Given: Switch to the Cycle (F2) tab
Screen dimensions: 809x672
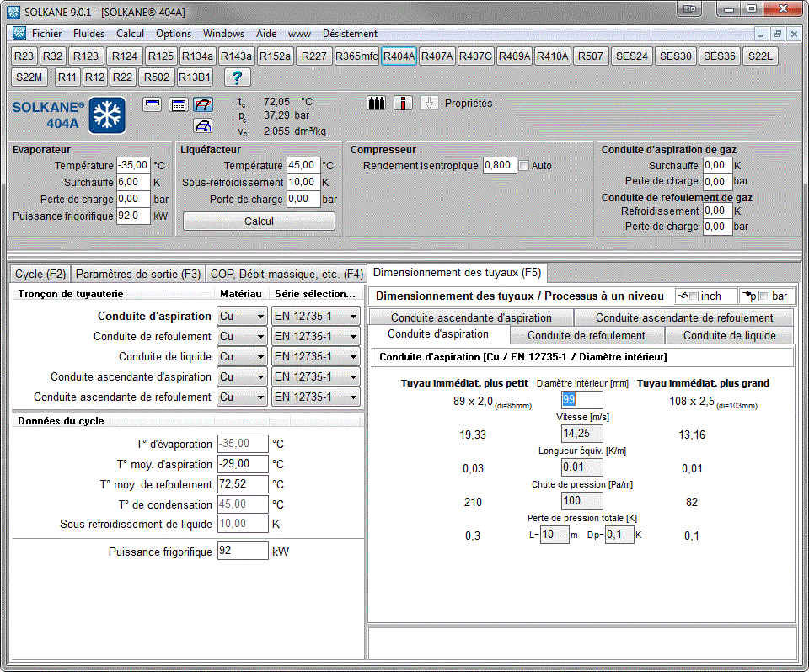Looking at the screenshot, I should click(x=40, y=274).
